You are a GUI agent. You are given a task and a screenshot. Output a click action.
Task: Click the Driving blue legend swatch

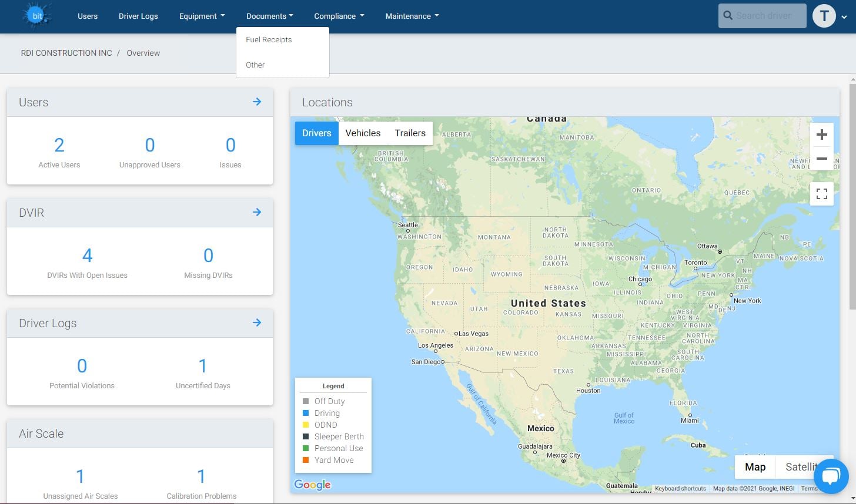coord(306,413)
